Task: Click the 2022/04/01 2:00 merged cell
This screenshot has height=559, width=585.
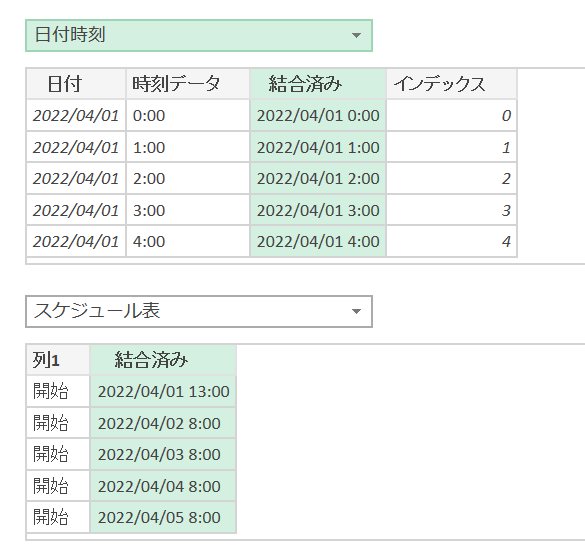Action: coord(318,178)
